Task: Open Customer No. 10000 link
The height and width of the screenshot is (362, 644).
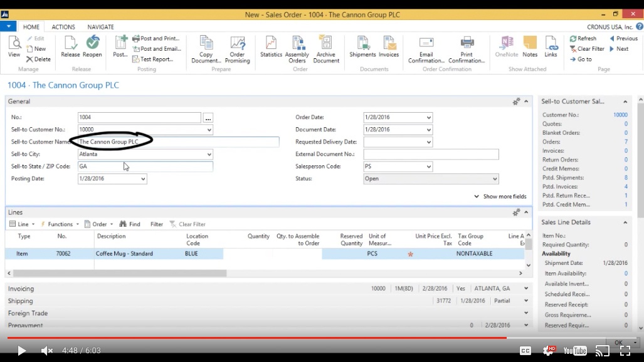Action: click(x=620, y=115)
